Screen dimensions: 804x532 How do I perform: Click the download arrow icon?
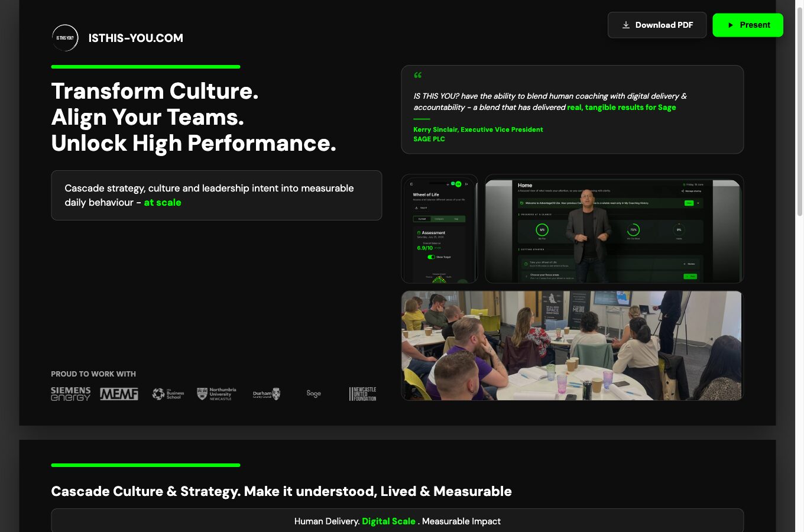click(626, 25)
